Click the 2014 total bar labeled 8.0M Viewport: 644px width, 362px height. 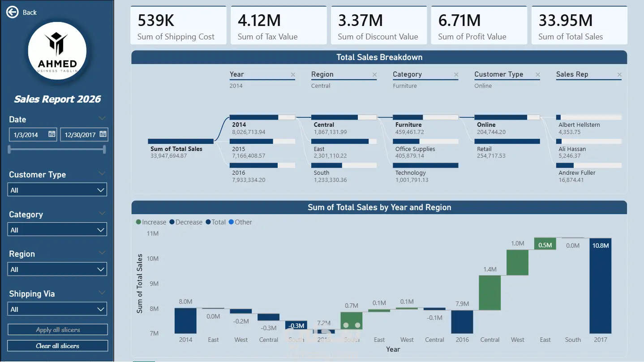click(x=185, y=320)
